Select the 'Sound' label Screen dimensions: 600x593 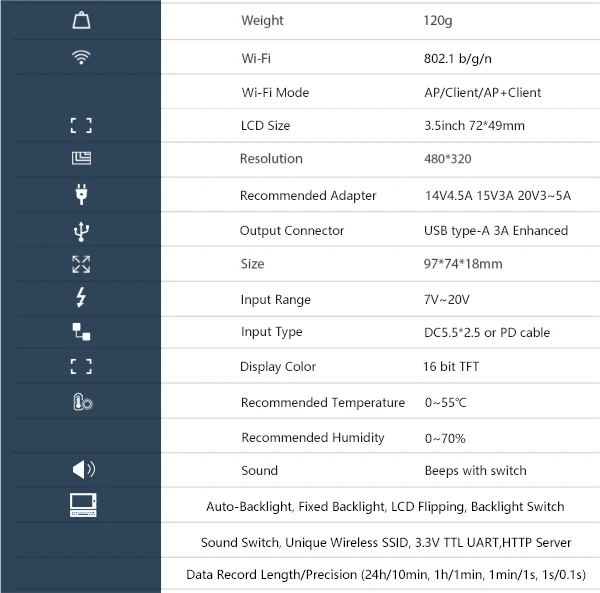pos(259,471)
